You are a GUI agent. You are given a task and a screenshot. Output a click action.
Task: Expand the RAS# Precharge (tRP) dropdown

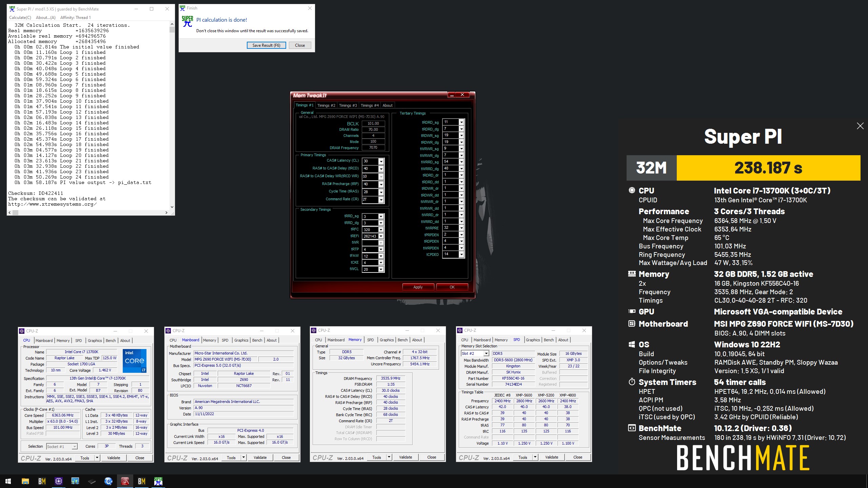[x=381, y=184]
